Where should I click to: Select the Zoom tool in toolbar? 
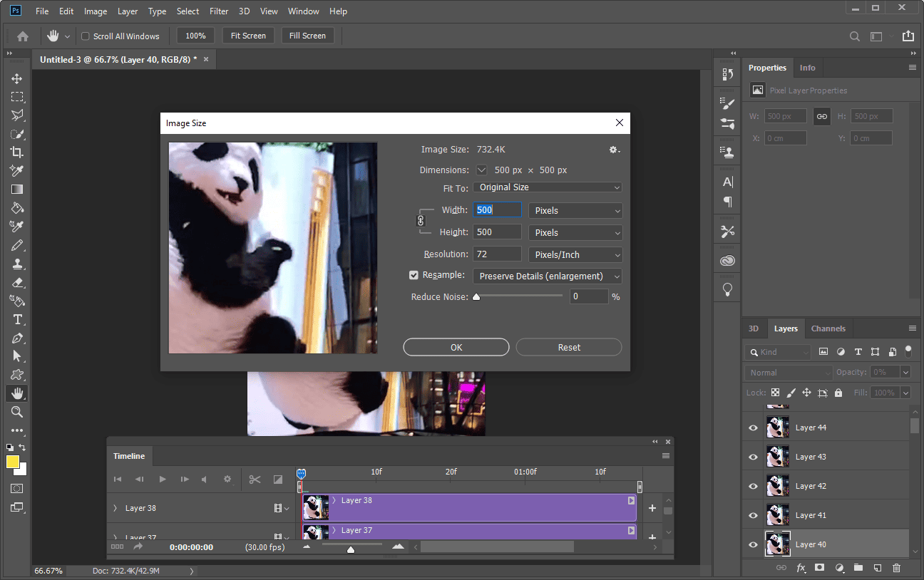point(17,412)
